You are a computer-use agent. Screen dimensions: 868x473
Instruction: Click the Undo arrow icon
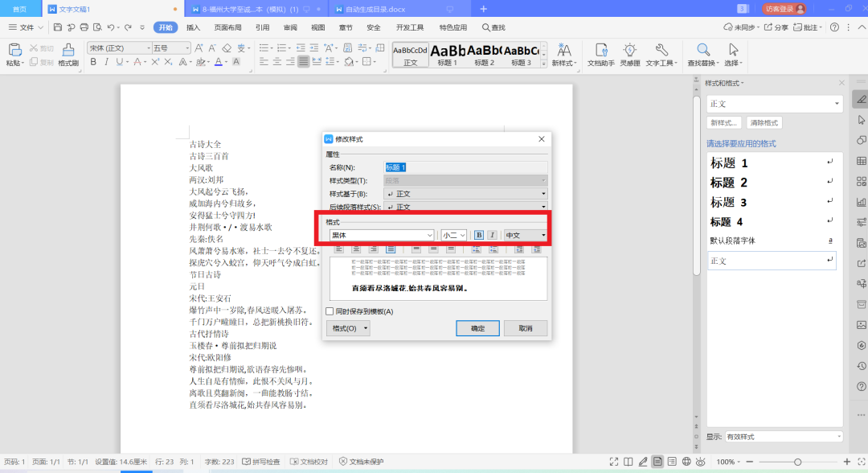pos(111,27)
